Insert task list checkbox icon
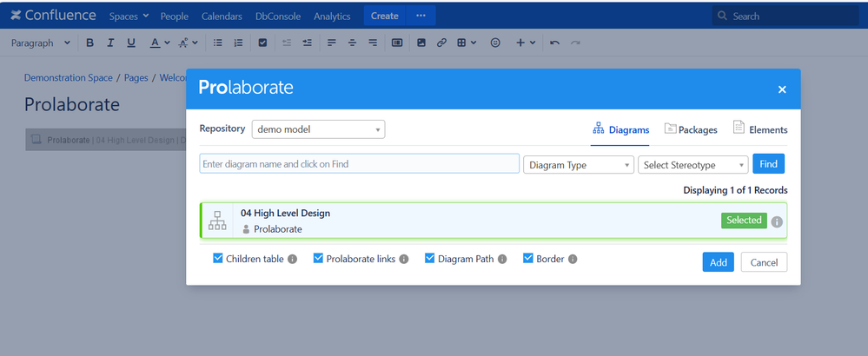The height and width of the screenshot is (356, 868). pos(263,43)
